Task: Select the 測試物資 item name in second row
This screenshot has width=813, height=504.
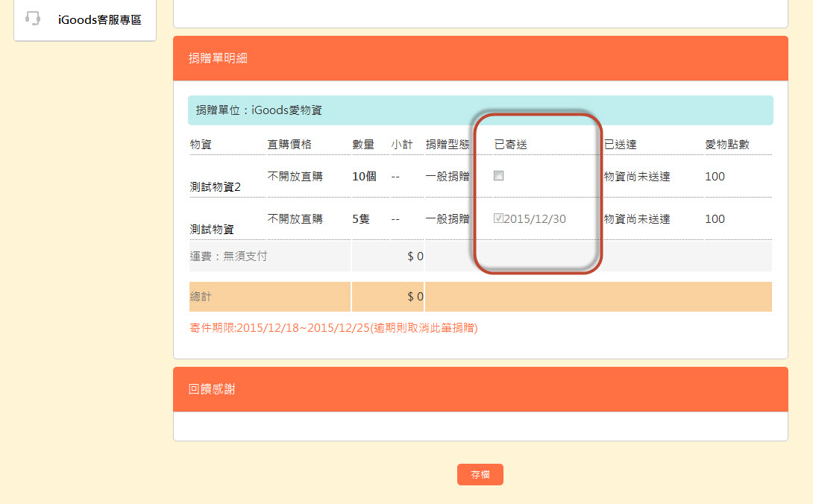Action: click(212, 229)
